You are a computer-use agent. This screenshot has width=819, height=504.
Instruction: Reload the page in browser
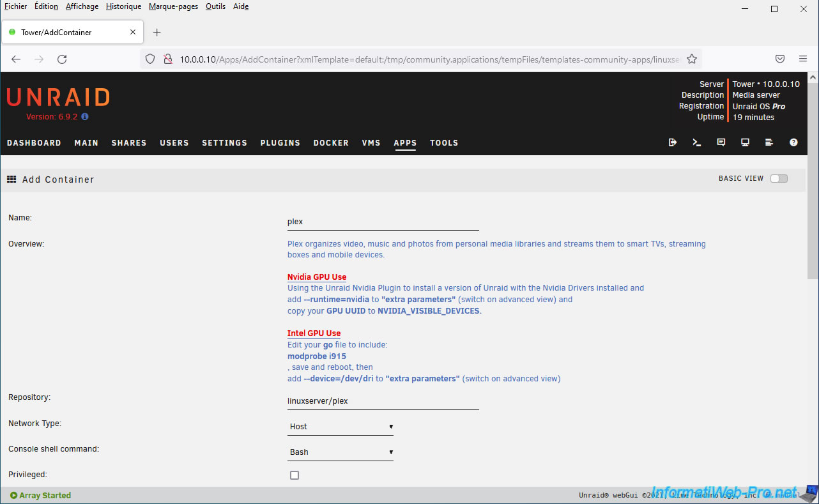pos(62,59)
